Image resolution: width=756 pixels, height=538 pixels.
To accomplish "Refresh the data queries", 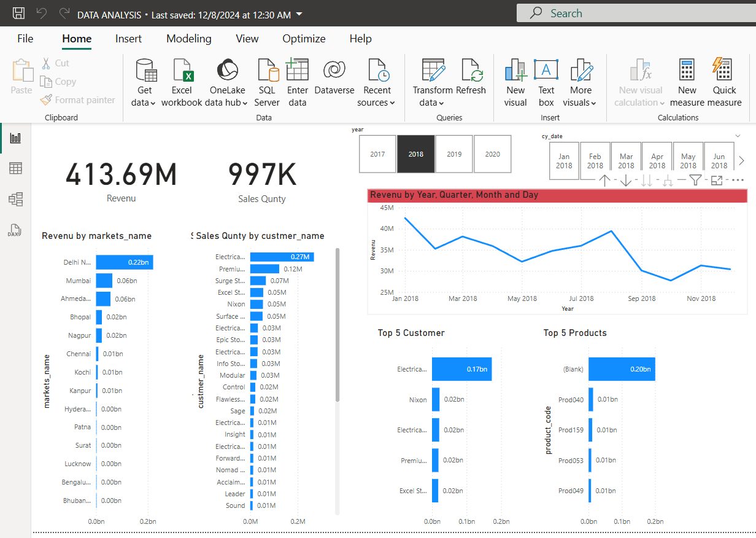I will click(x=471, y=83).
